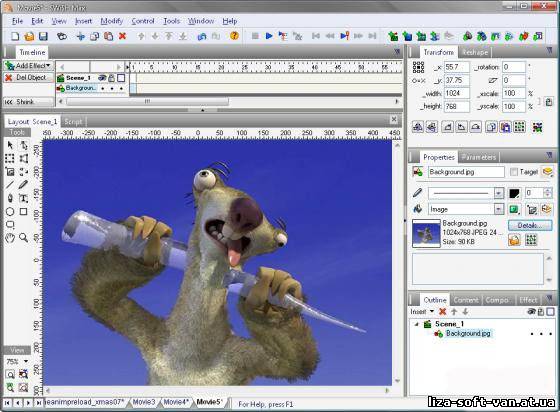The height and width of the screenshot is (412, 560).
Task: Click the Shrink button in Timeline
Action: [28, 102]
